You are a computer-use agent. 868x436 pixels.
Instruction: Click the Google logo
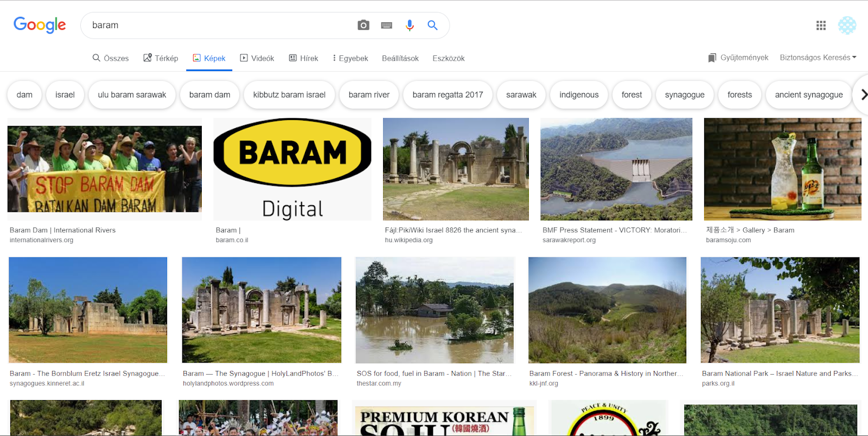40,25
